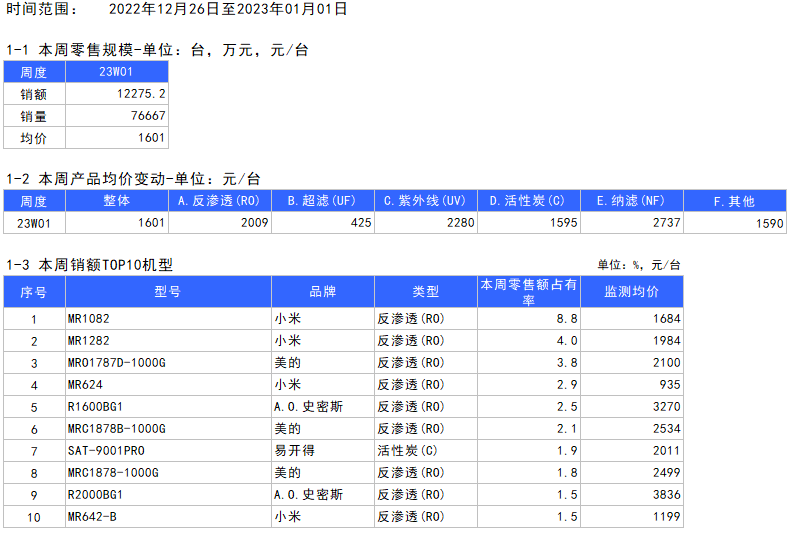Screen dimensions: 793x533
Task: Click the 类型 column header
Action: click(425, 291)
